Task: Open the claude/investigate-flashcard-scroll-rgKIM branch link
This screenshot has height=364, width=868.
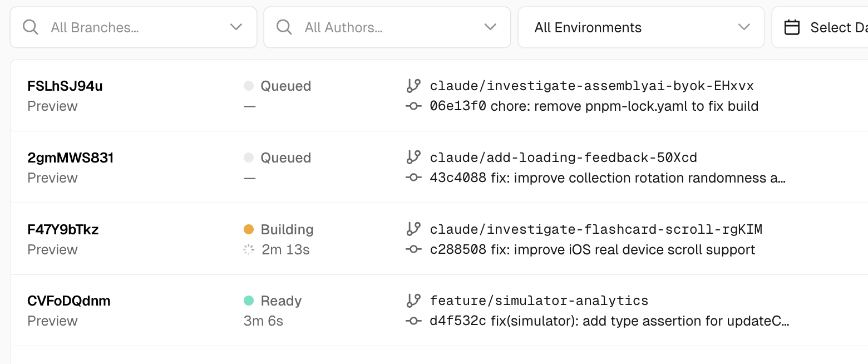Action: (595, 229)
